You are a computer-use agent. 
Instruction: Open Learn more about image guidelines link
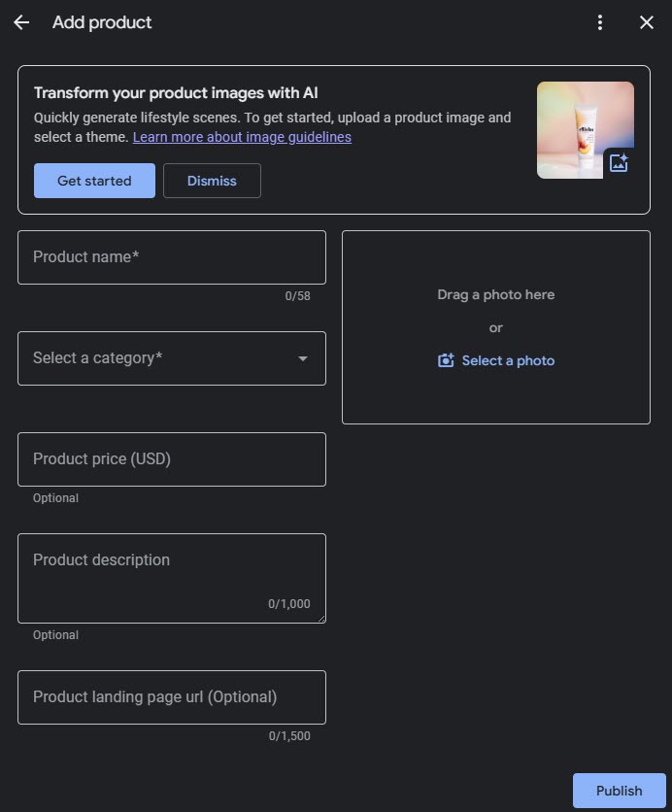click(242, 137)
